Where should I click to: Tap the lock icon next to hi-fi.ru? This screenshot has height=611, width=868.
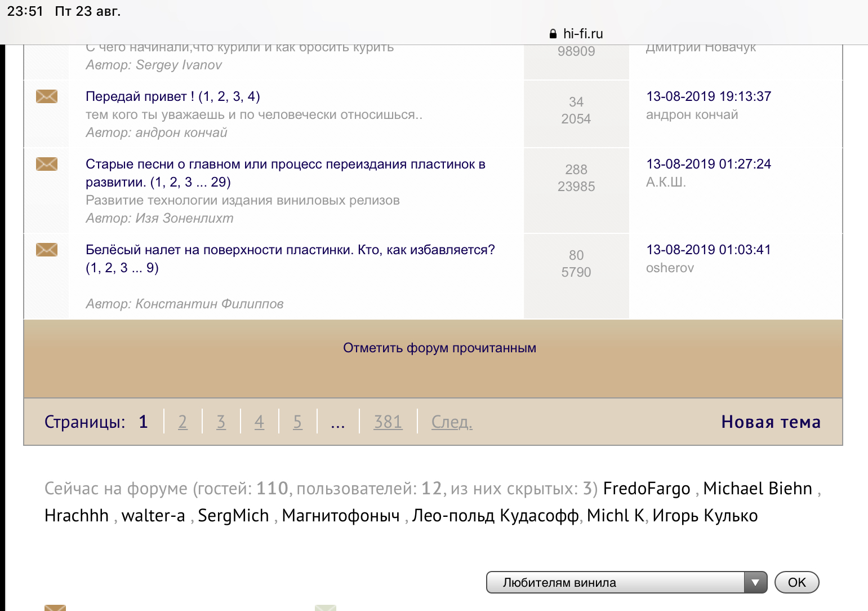coord(553,34)
